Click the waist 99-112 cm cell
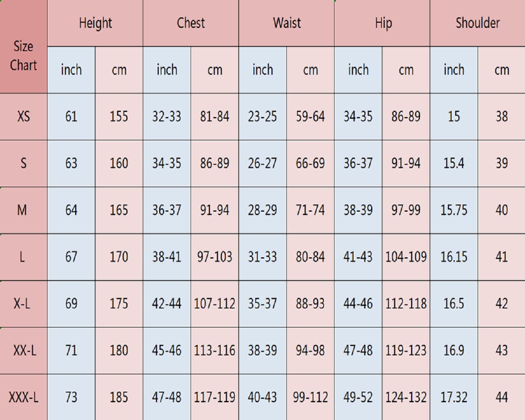This screenshot has width=525, height=420. (310, 397)
